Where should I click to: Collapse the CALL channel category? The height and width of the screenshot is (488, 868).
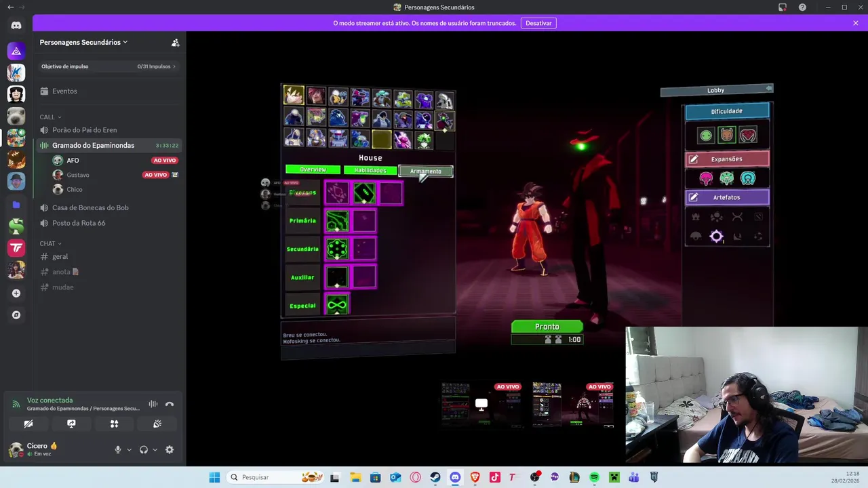click(x=50, y=117)
